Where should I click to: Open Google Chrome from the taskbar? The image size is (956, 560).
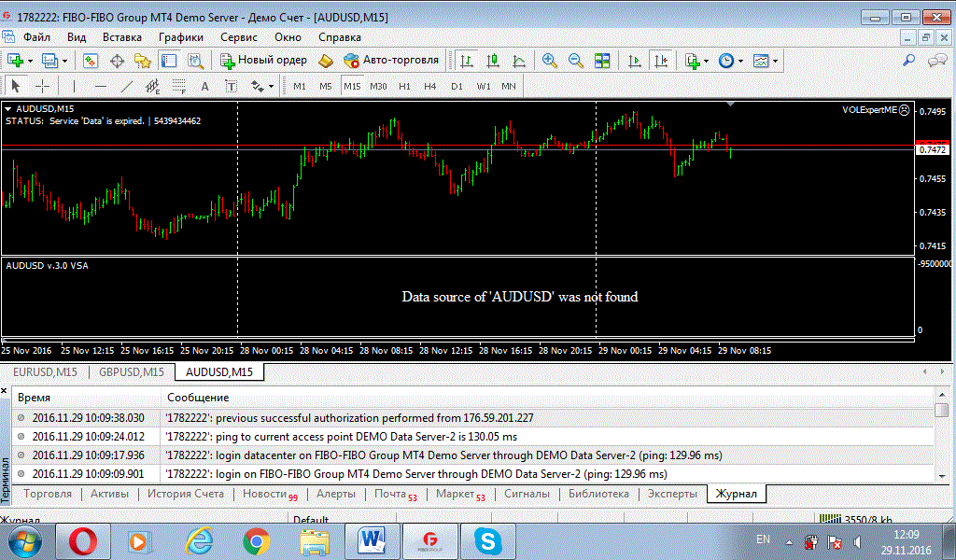coord(257,541)
